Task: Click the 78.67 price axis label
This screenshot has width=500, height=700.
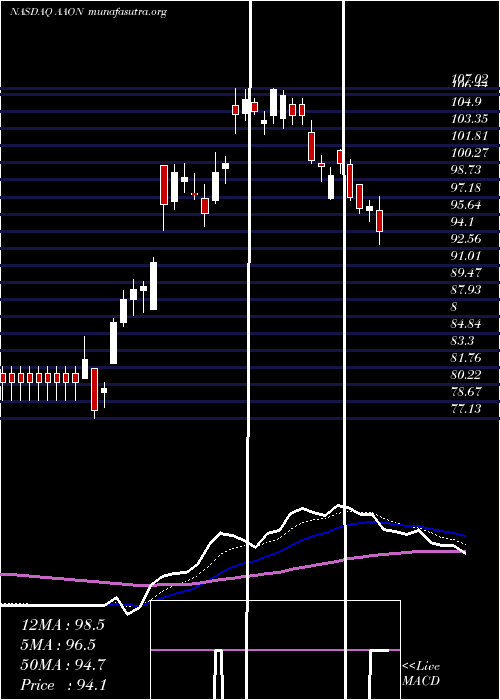Action: pyautogui.click(x=467, y=392)
